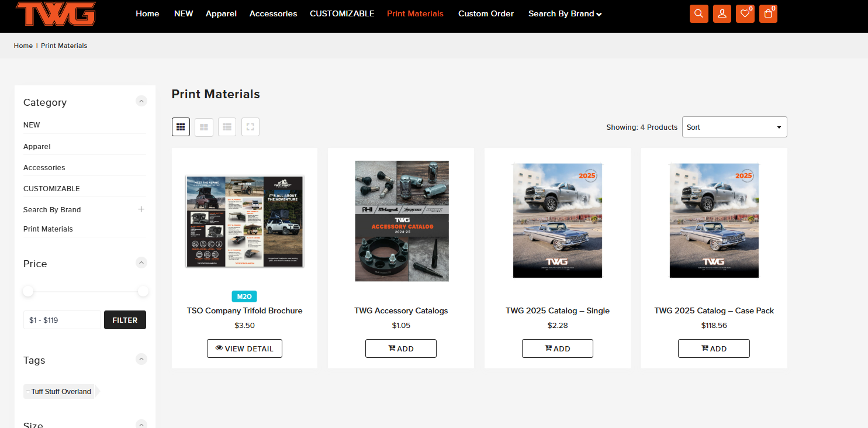Expand Search By Brand plus sign in sidebar
This screenshot has height=428, width=868.
pyautogui.click(x=141, y=209)
